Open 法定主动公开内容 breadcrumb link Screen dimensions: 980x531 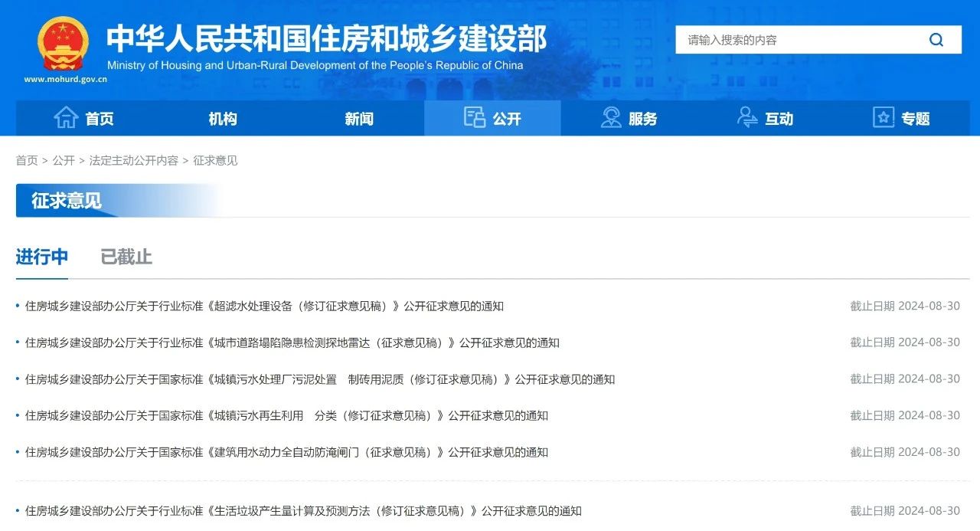click(x=134, y=160)
